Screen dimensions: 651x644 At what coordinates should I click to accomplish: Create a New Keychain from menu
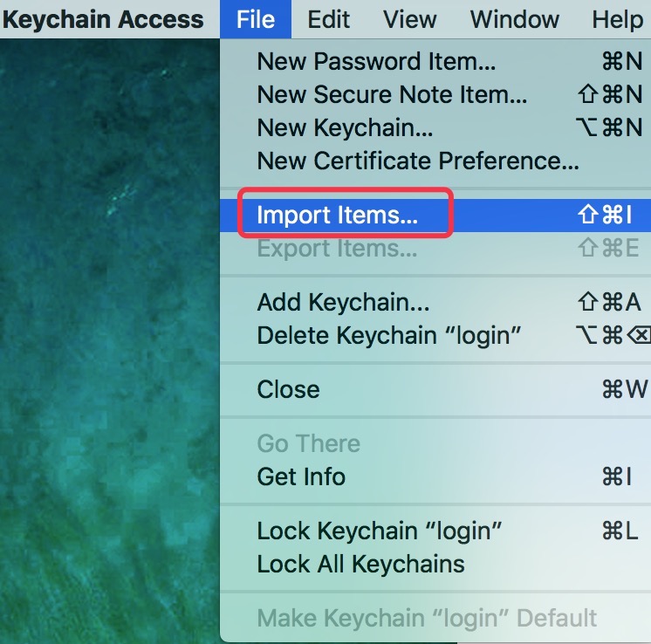345,127
